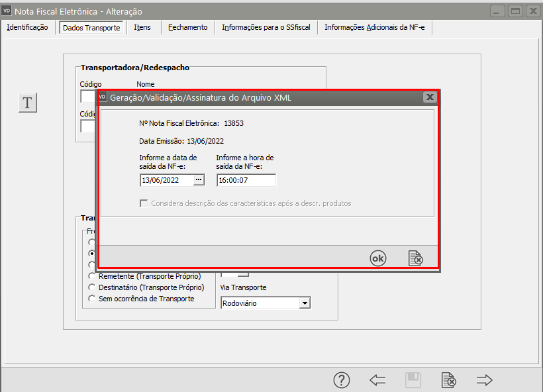Click the cancel document icon in XML dialog

click(x=415, y=259)
